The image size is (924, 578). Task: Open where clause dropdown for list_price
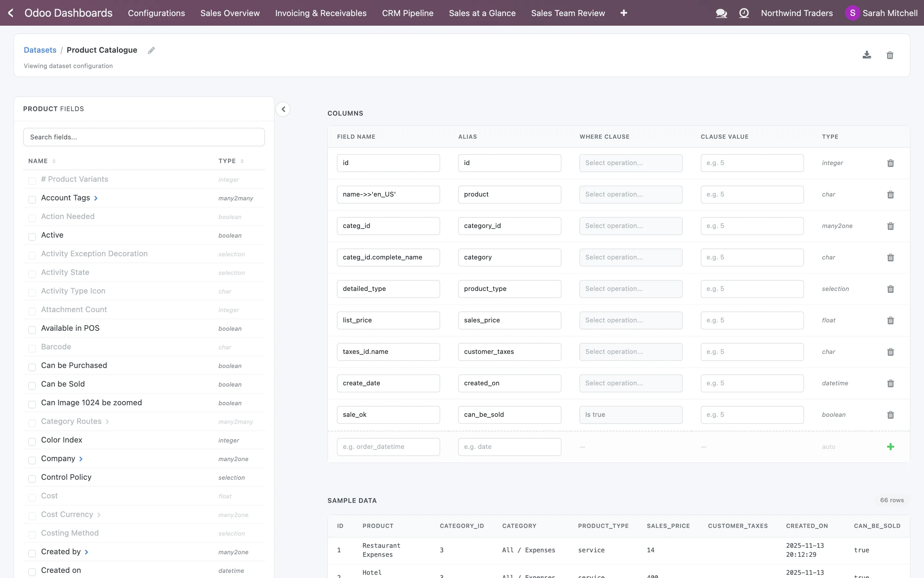click(631, 320)
